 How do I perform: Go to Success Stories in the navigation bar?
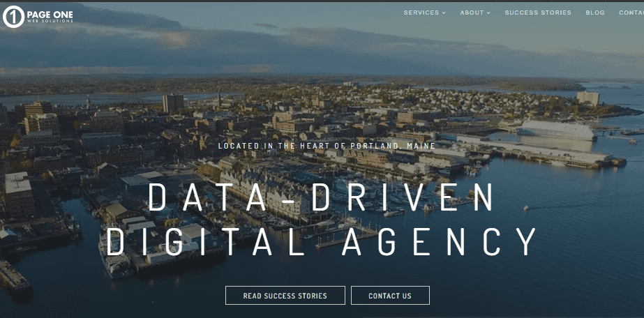(x=537, y=13)
